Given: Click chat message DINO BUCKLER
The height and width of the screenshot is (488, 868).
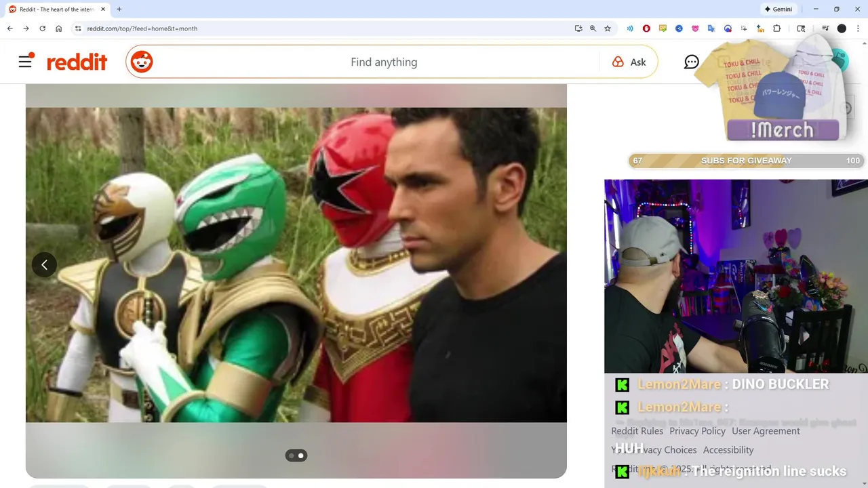Looking at the screenshot, I should coord(781,384).
